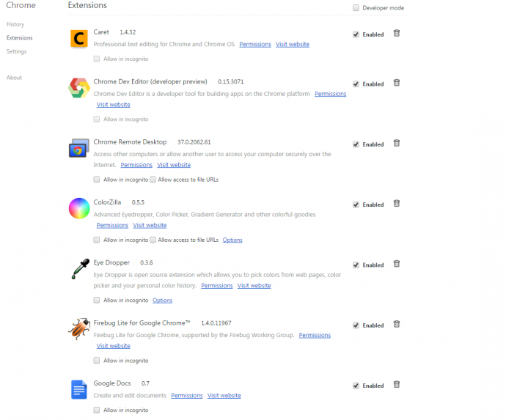Screen dimensions: 506x420
Task: Tick Allow access to file URLs for ColorZilla
Action: (x=153, y=240)
